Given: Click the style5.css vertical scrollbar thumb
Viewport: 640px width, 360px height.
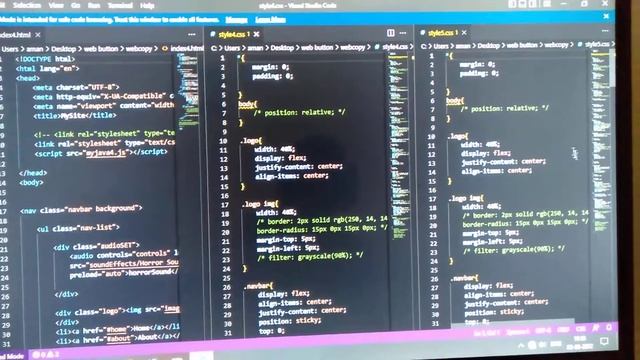Looking at the screenshot, I should [x=612, y=68].
